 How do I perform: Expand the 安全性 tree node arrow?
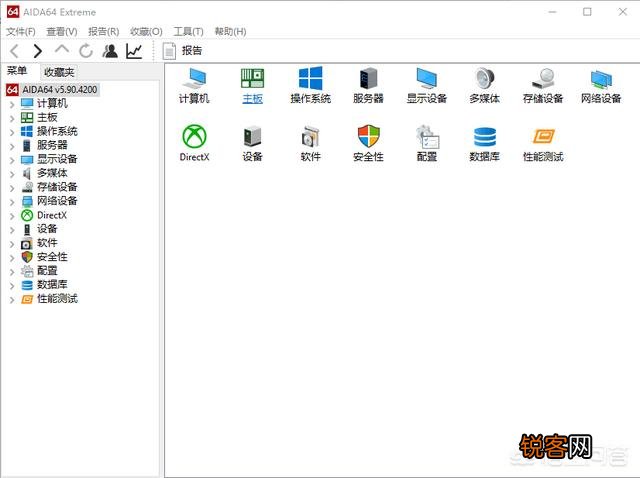12,257
